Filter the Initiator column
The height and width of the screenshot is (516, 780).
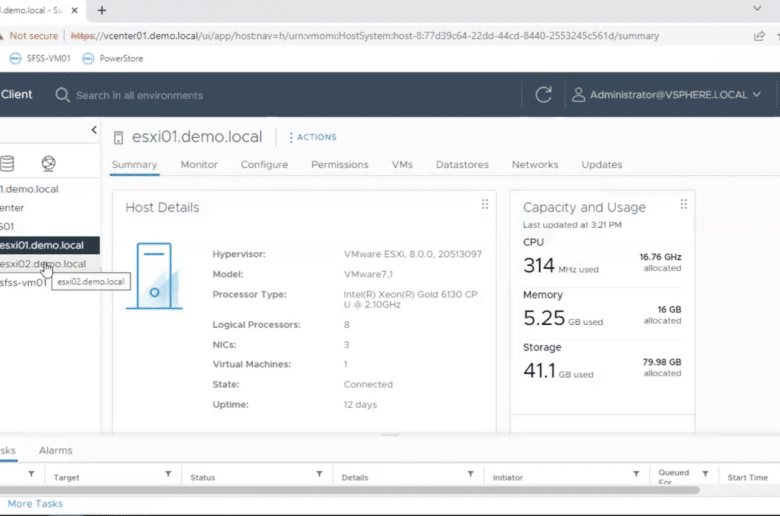(x=636, y=474)
